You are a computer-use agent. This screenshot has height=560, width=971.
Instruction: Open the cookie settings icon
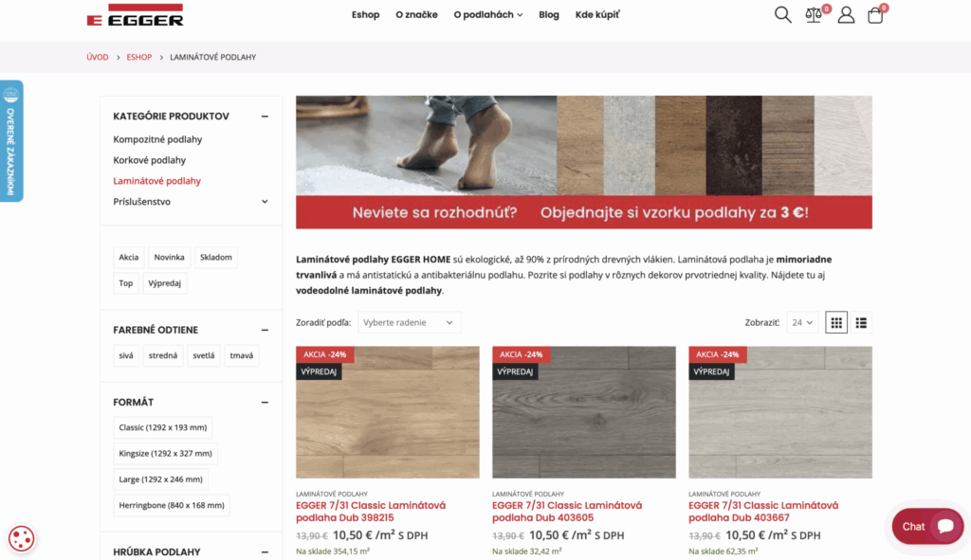pos(21,538)
